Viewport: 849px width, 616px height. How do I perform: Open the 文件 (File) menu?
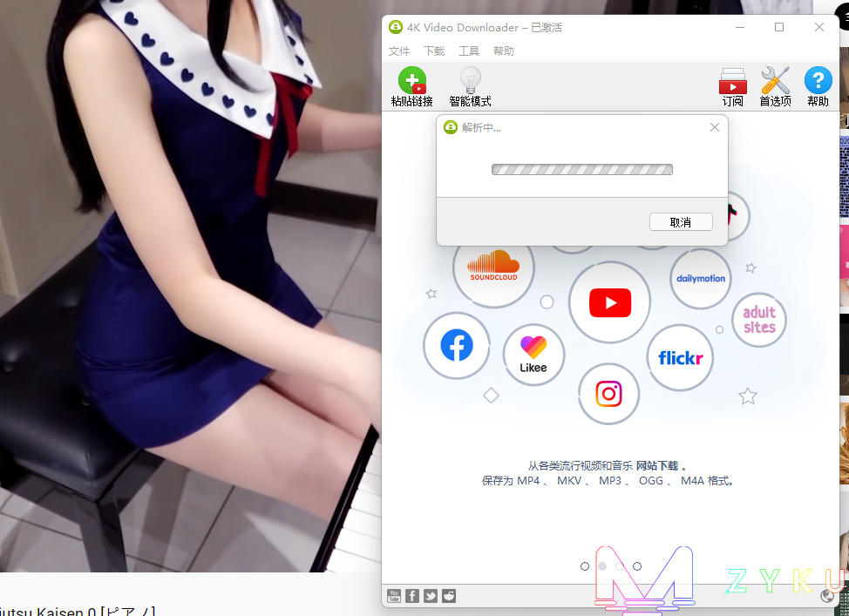coord(399,51)
